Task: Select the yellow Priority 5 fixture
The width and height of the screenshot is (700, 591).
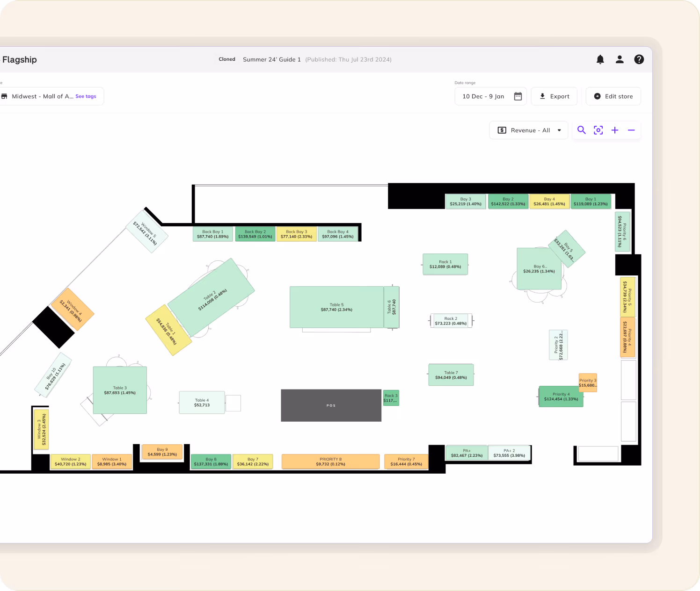Action: point(627,297)
